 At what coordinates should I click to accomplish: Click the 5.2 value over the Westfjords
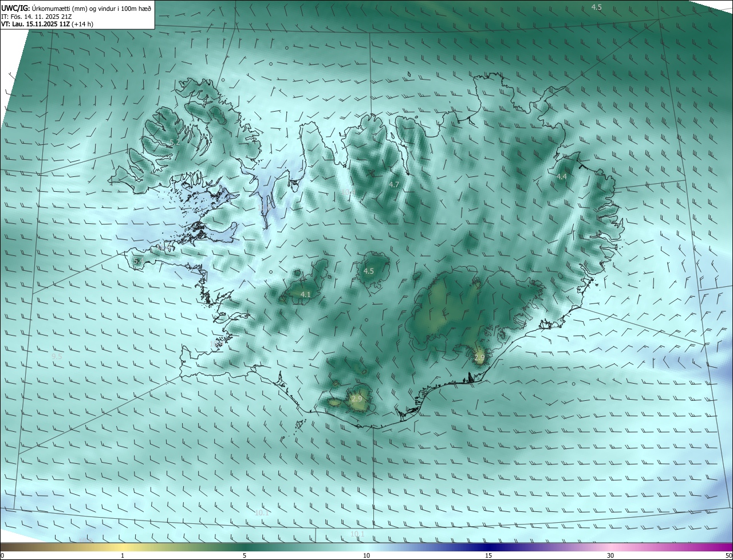(x=175, y=142)
